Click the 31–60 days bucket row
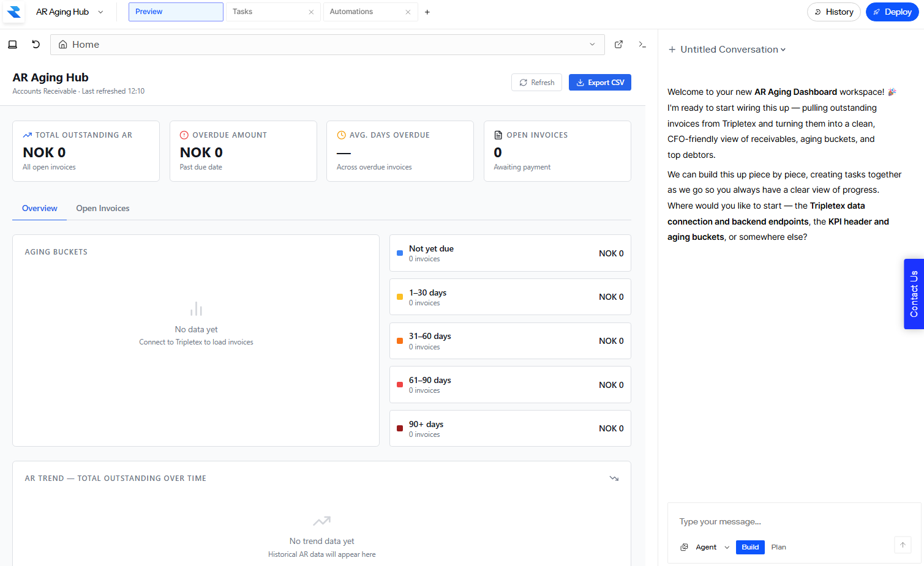924x566 pixels. tap(510, 341)
